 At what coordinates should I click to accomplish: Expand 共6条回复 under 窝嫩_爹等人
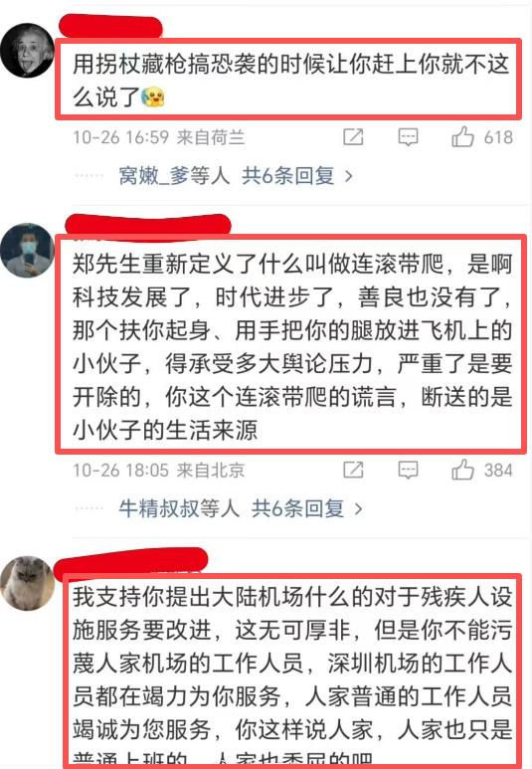(287, 175)
